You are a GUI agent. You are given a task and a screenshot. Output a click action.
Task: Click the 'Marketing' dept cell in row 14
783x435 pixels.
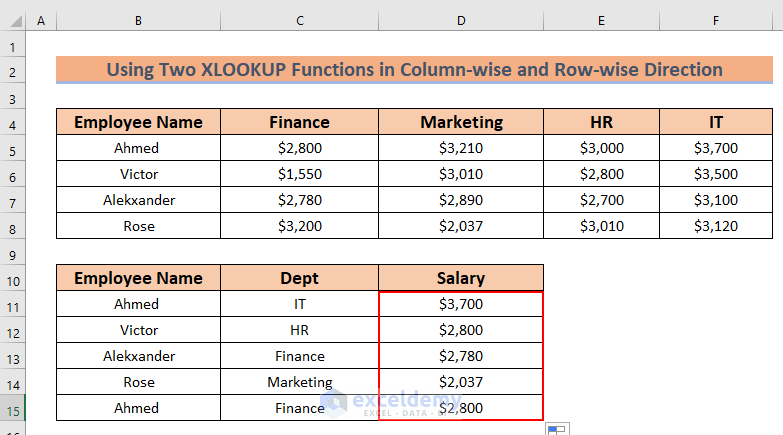click(300, 382)
